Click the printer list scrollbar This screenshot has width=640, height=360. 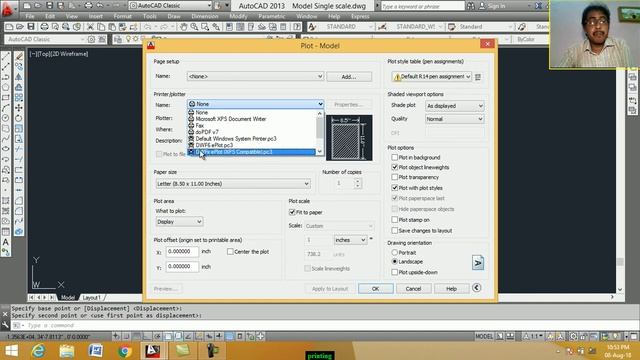click(320, 132)
